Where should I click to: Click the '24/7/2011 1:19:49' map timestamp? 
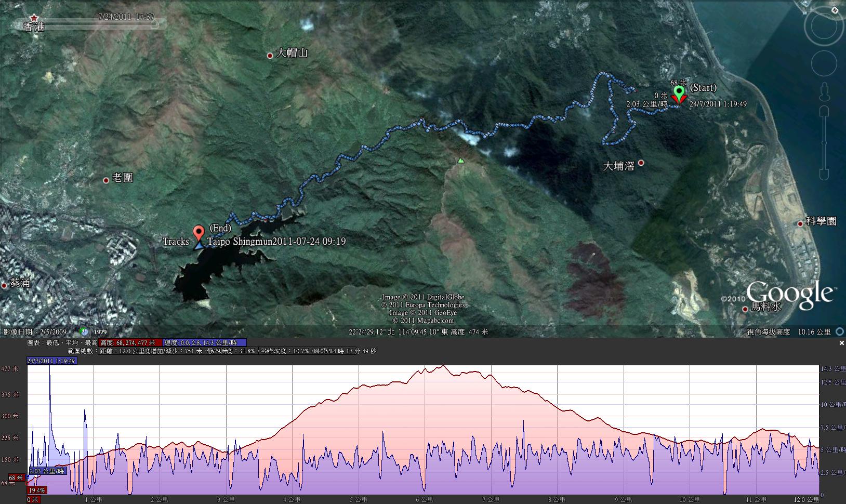point(718,104)
